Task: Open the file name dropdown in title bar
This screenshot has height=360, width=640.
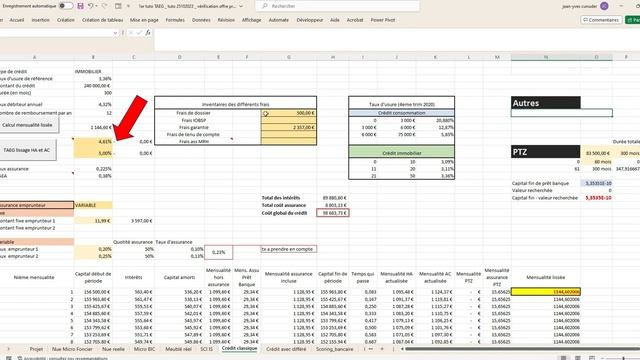Action: (241, 6)
